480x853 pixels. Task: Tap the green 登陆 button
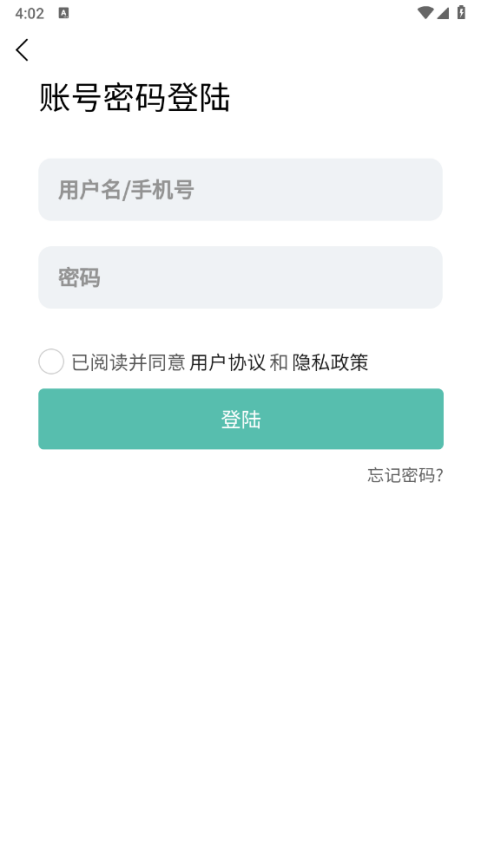[x=241, y=419]
